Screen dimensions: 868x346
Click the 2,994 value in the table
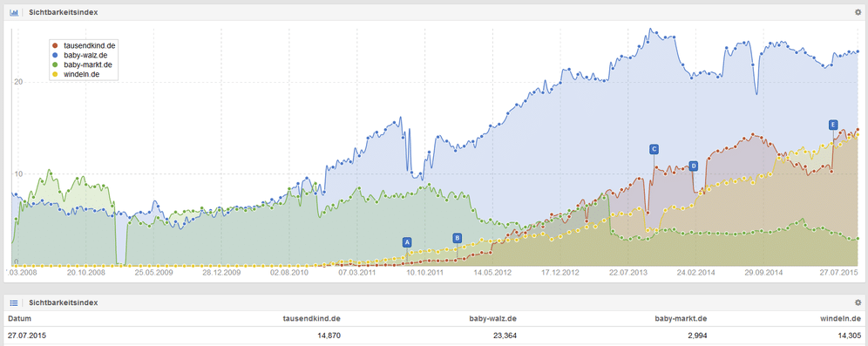click(x=697, y=335)
